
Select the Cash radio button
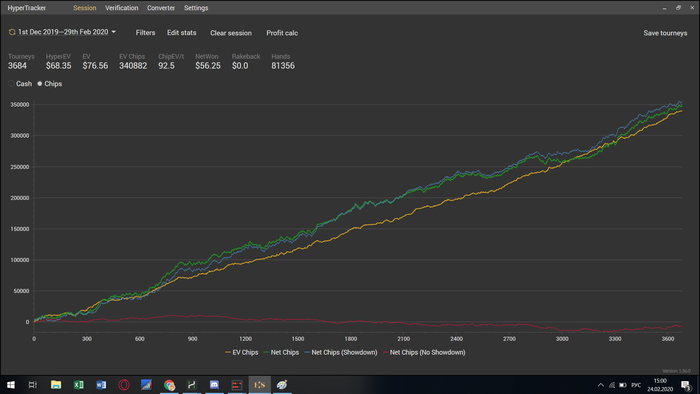click(12, 83)
